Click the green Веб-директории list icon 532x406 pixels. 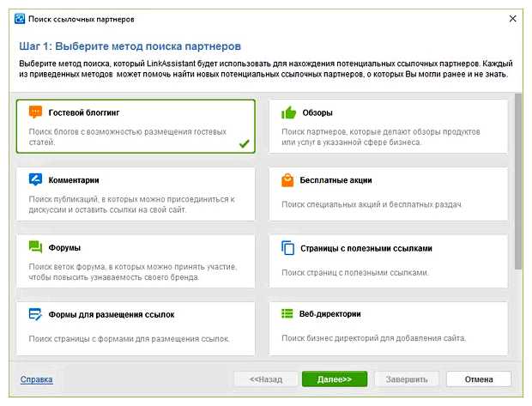pyautogui.click(x=288, y=315)
